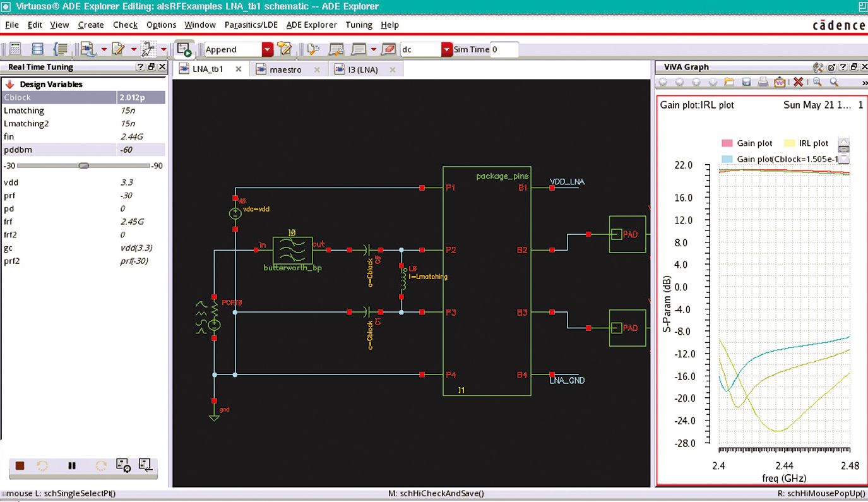
Task: Click the pddbm tuning slider handle
Action: click(83, 165)
